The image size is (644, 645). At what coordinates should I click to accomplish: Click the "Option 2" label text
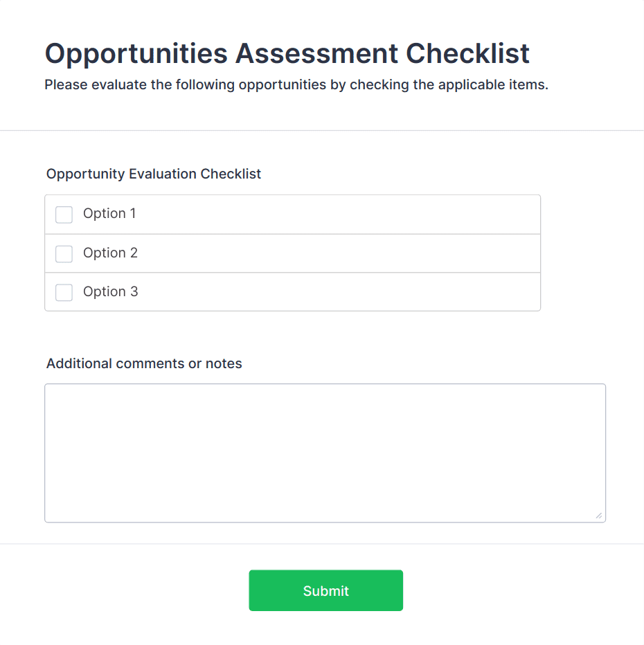coord(110,253)
